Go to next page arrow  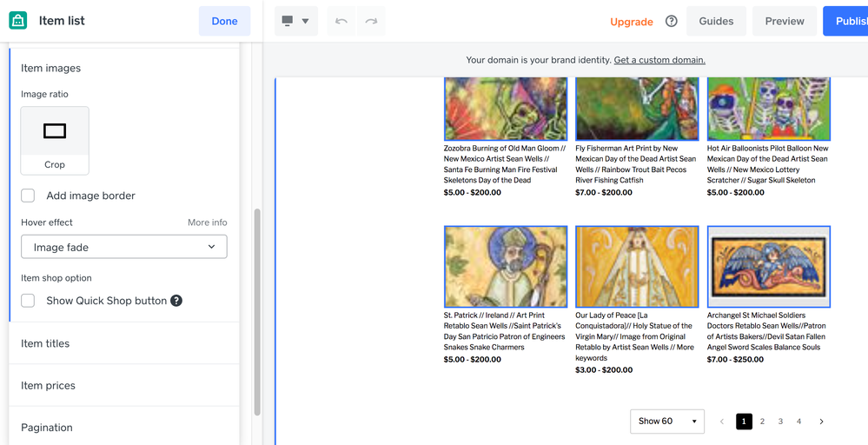pos(821,422)
